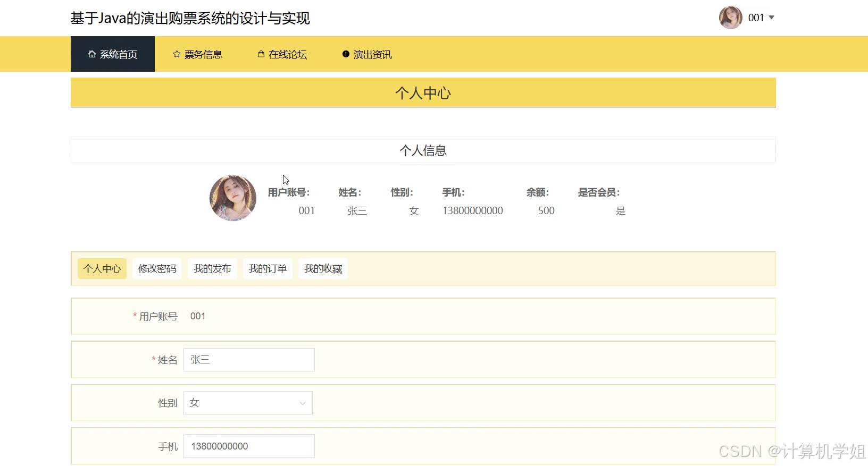Click the 手机 input field with 13800000000

point(249,446)
